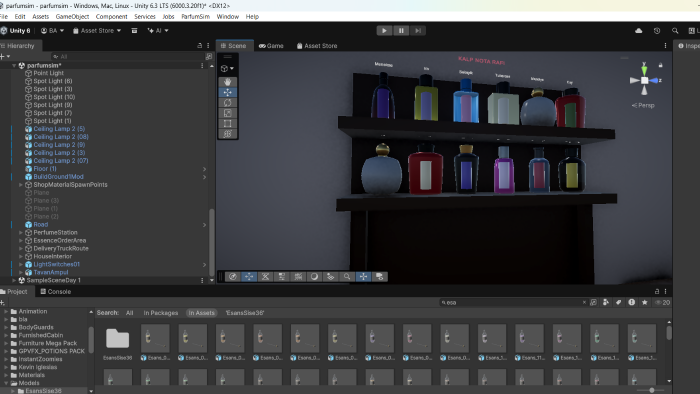This screenshot has width=700, height=394.
Task: Select the Move tool in Scene toolbar
Action: (x=228, y=92)
